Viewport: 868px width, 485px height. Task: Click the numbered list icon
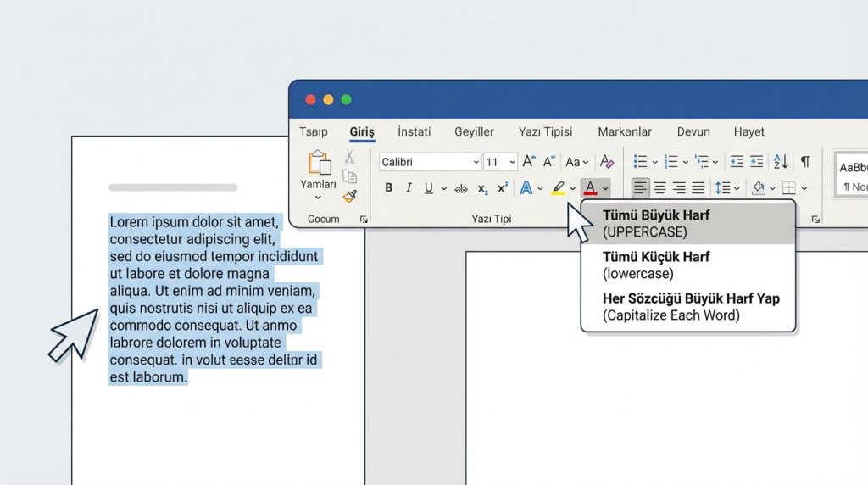(x=671, y=162)
